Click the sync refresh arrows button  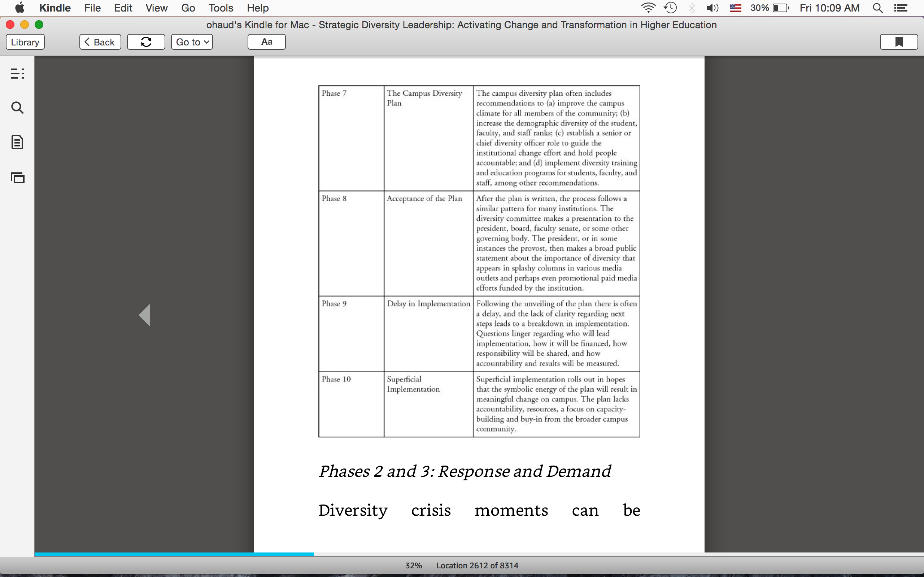146,42
